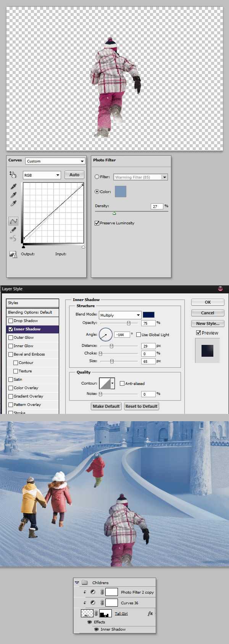Click the dark blue Inner Shadow color swatch
Image resolution: width=229 pixels, height=644 pixels.
tap(148, 315)
